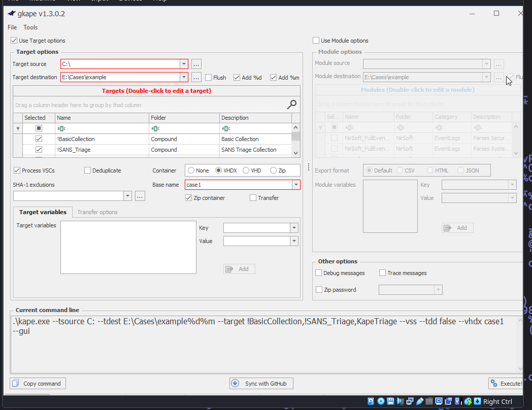
Task: Click browse button next to SHA-1 exclusions
Action: click(x=140, y=196)
